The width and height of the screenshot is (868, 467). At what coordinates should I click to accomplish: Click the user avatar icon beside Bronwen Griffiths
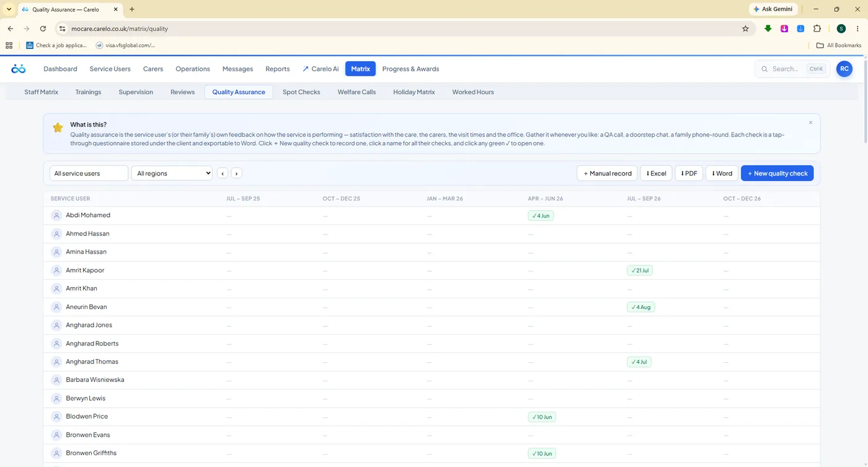pyautogui.click(x=56, y=453)
